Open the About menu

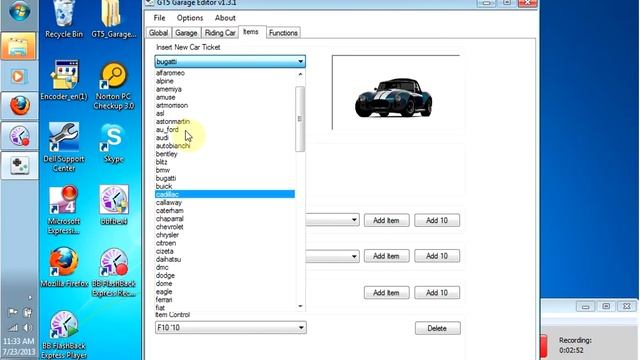(x=225, y=18)
